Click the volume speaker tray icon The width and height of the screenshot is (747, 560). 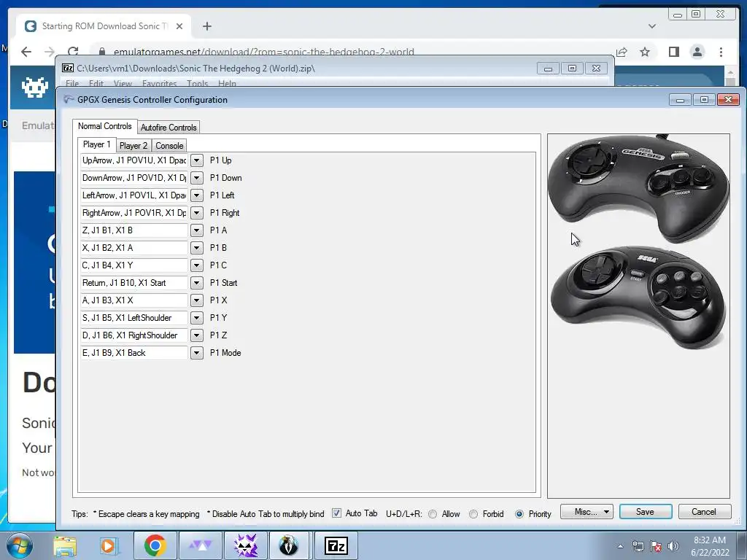coord(673,546)
